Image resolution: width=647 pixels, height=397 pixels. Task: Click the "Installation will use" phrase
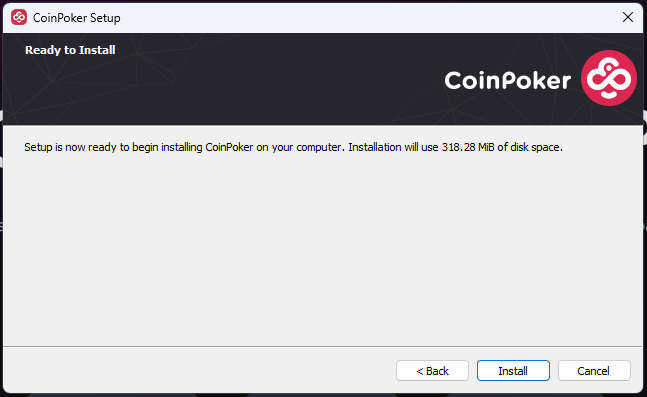point(393,147)
